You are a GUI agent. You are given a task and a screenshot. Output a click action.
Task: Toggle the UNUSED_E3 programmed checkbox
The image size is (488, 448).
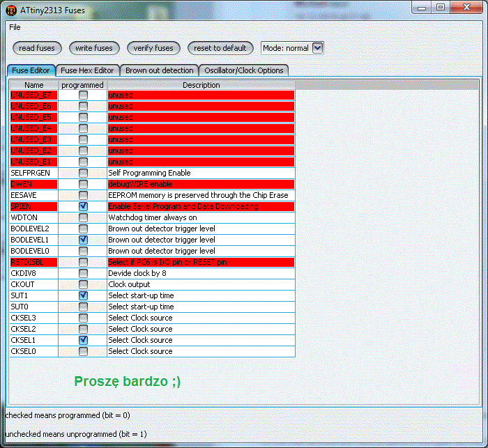(83, 139)
